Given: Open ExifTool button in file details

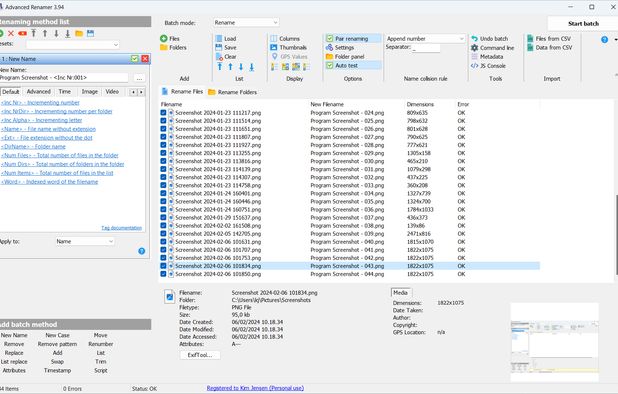Looking at the screenshot, I should coord(200,355).
